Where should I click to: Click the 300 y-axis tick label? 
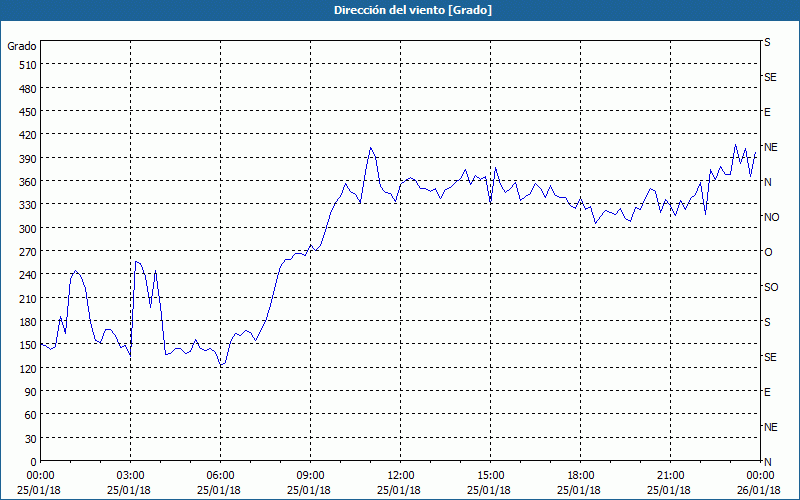point(28,229)
